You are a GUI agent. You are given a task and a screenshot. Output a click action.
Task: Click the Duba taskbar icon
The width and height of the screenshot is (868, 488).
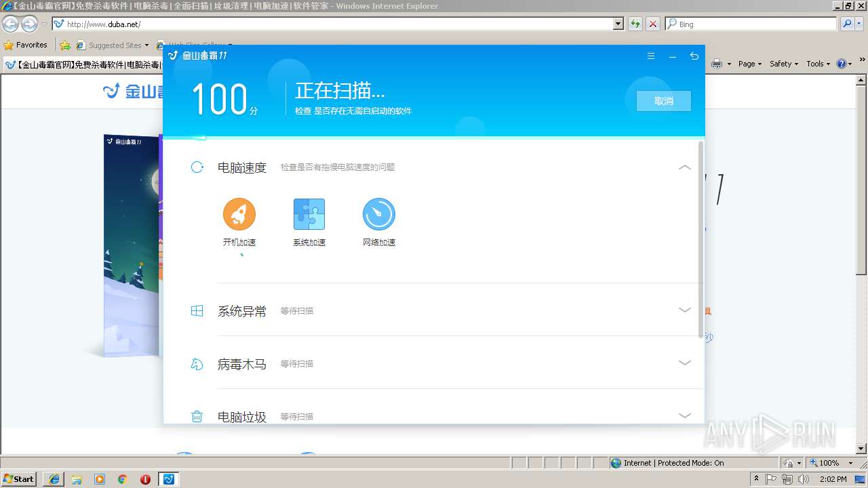[169, 479]
